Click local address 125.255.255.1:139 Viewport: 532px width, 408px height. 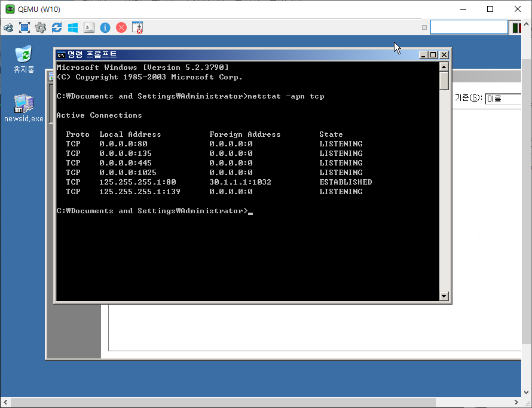tap(140, 192)
